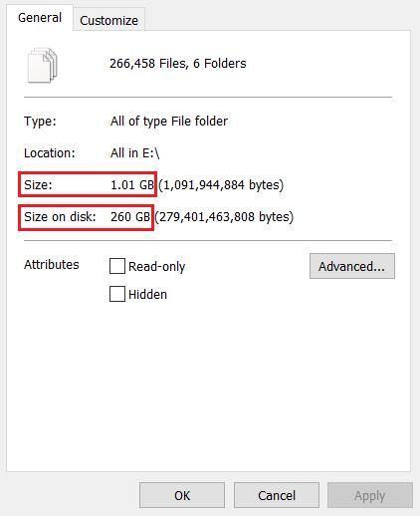Screen dimensions: 420x516
Task: Click the Hidden label text
Action: coord(147,295)
